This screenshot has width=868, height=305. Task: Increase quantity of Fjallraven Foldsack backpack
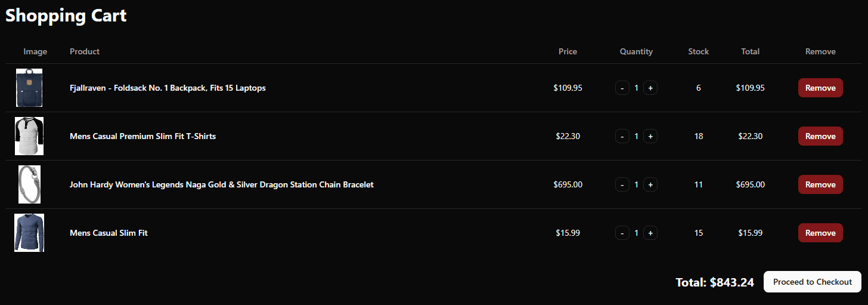click(650, 88)
